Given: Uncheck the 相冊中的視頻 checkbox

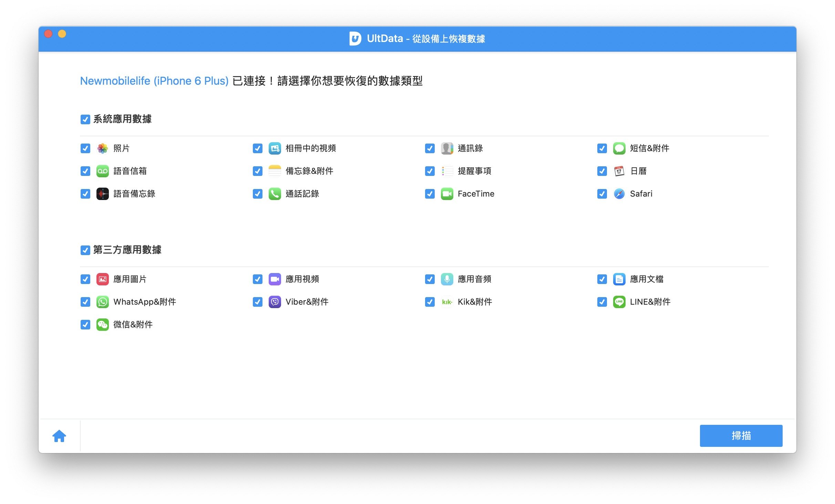Looking at the screenshot, I should pyautogui.click(x=257, y=148).
